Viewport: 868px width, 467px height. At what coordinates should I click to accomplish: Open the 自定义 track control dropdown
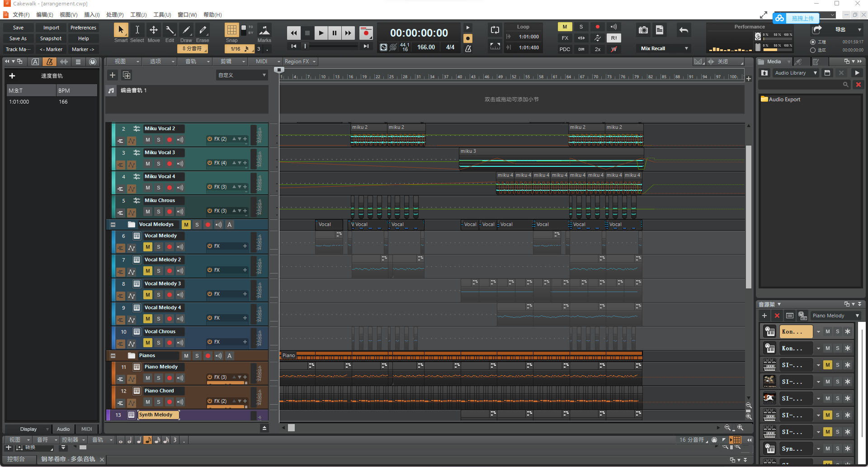pos(242,75)
